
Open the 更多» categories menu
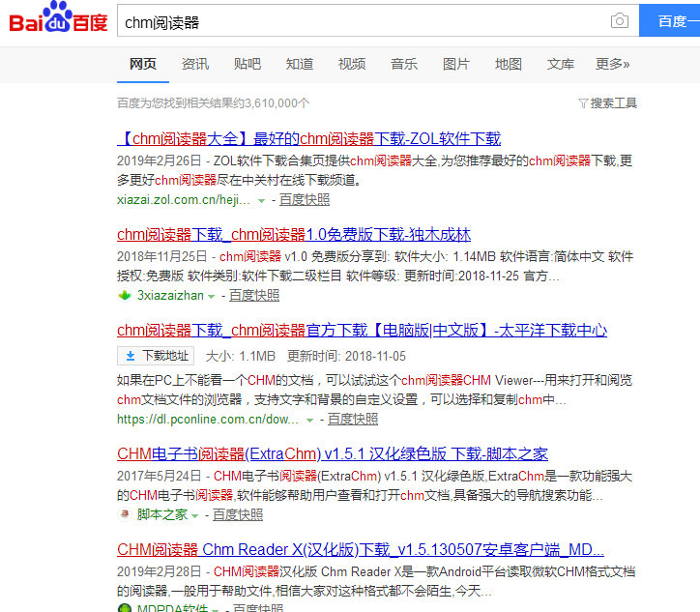pos(612,64)
